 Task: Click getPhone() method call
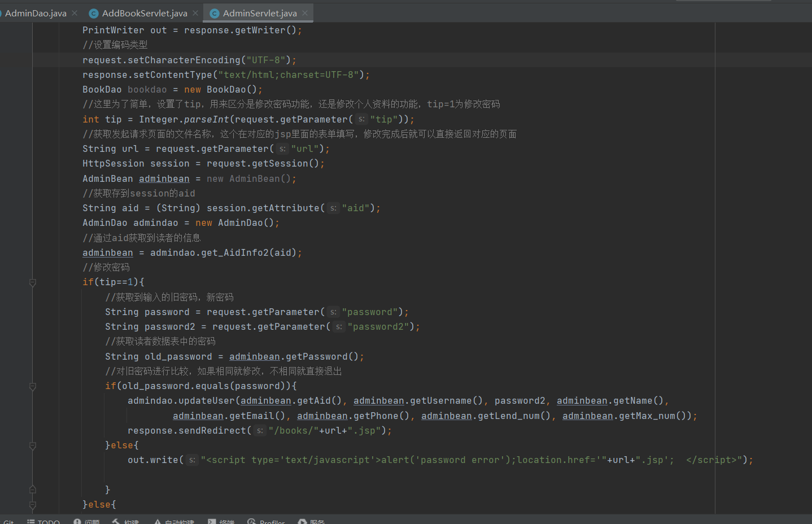(x=381, y=416)
